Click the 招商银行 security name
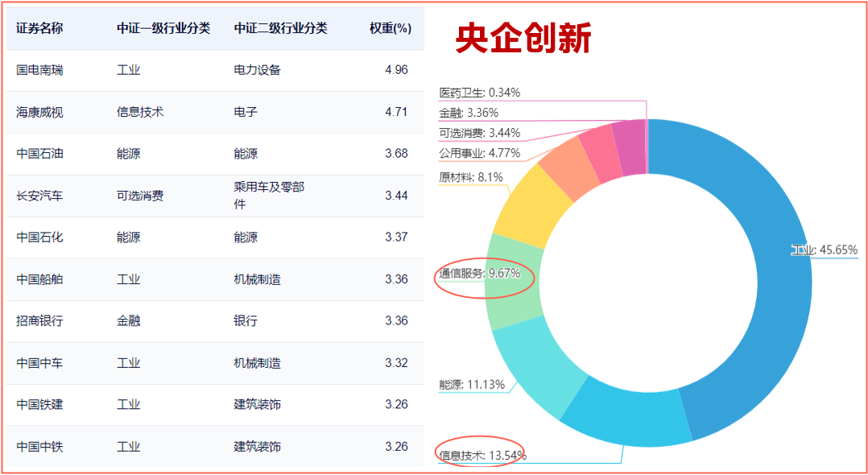Viewport: 868px width, 475px height. tap(39, 321)
